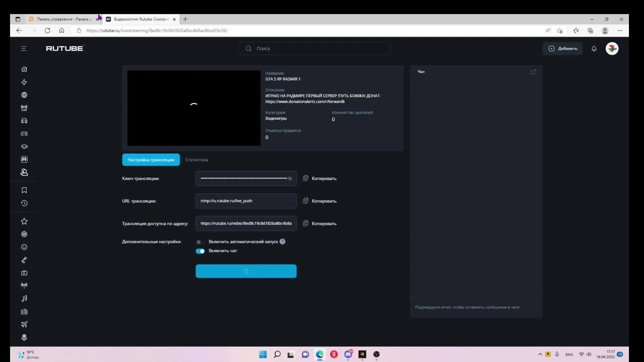
Task: Add this page to browser favorites
Action: (560, 31)
